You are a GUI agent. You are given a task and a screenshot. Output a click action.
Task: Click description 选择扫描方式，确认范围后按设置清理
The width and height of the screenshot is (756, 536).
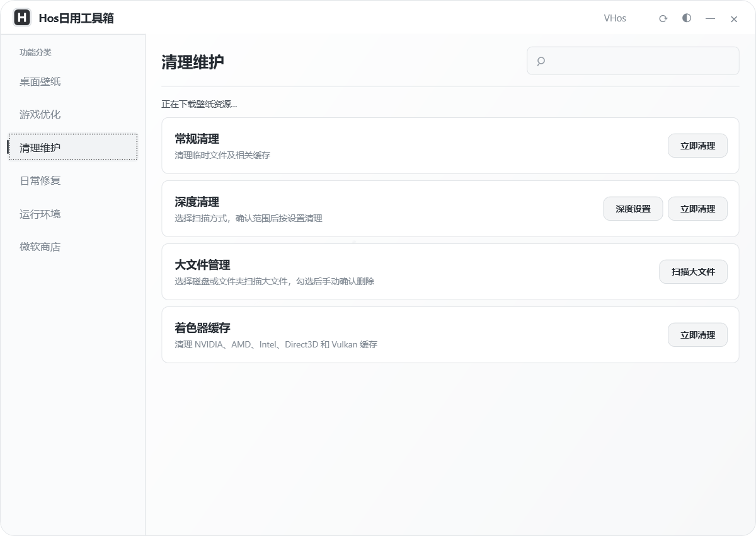(x=248, y=218)
